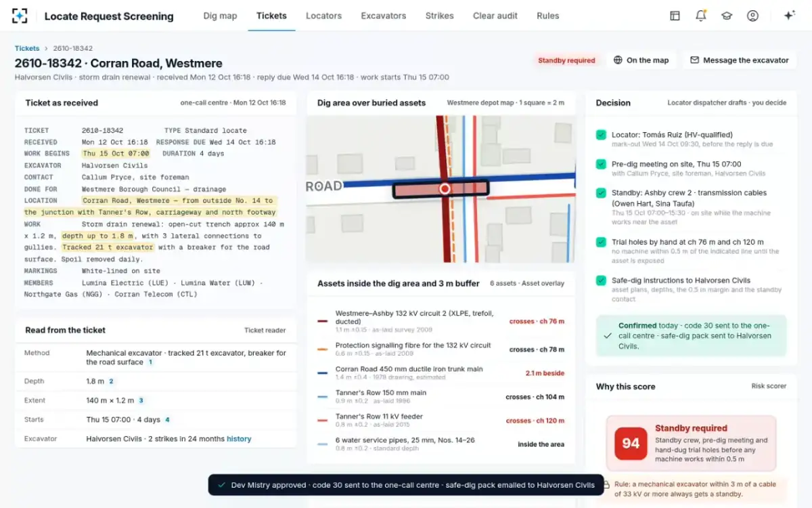Click the checkmark icon in Confirmed banner

coord(607,335)
